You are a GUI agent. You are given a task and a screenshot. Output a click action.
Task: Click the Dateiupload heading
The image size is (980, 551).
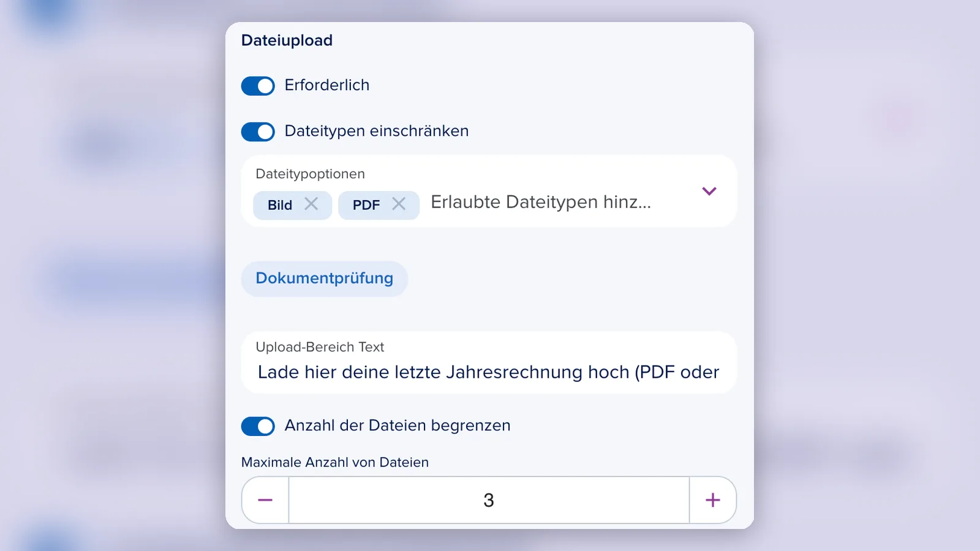coord(287,40)
